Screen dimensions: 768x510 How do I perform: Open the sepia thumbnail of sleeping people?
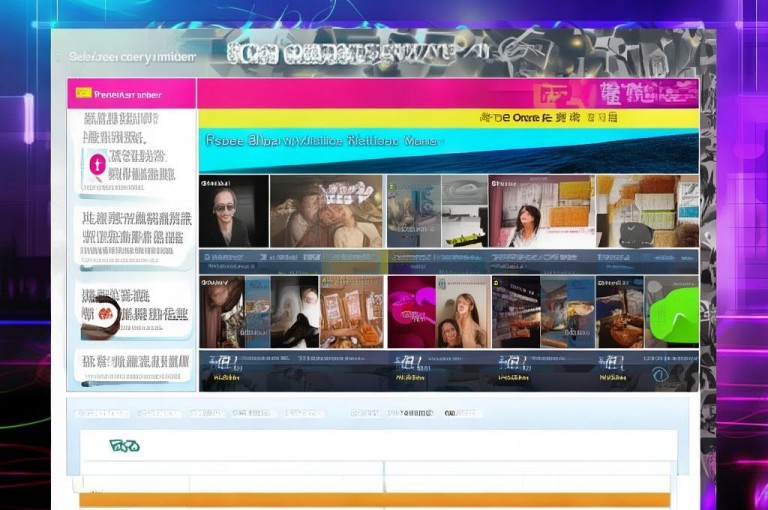(x=326, y=211)
